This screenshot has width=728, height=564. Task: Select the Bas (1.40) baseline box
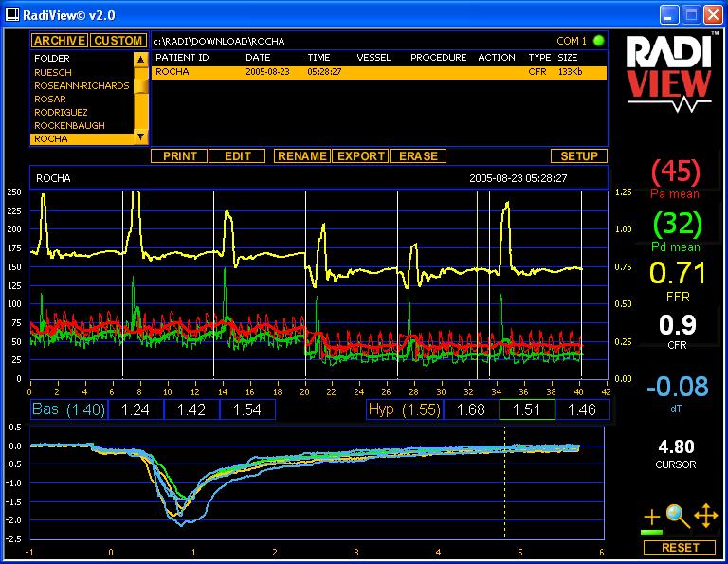tap(69, 409)
